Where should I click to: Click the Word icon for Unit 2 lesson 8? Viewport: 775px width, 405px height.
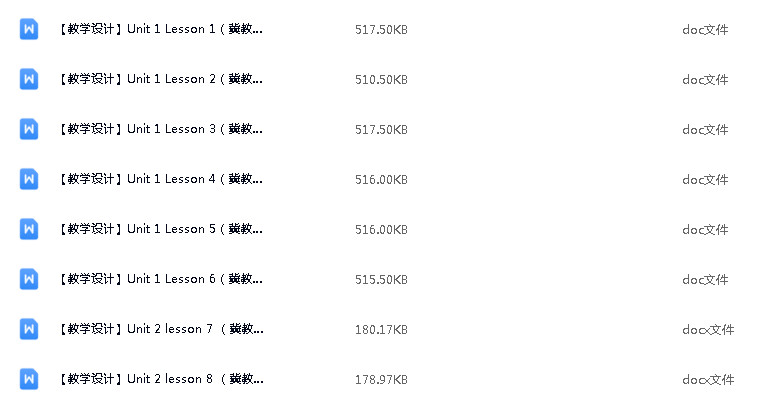coord(29,378)
